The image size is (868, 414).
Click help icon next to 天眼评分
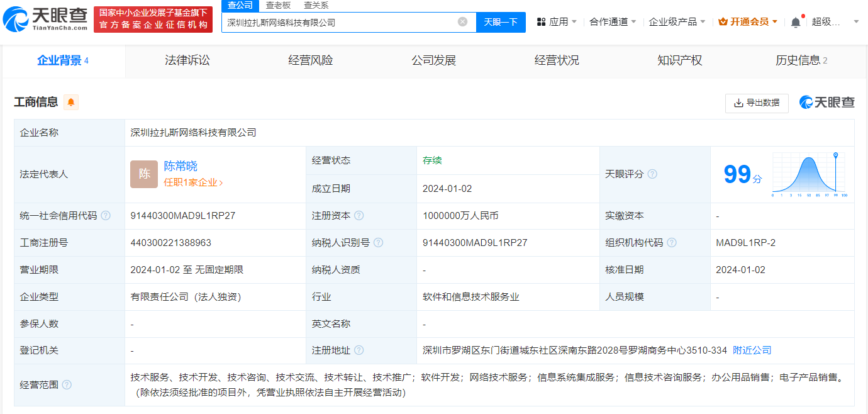[x=652, y=174]
